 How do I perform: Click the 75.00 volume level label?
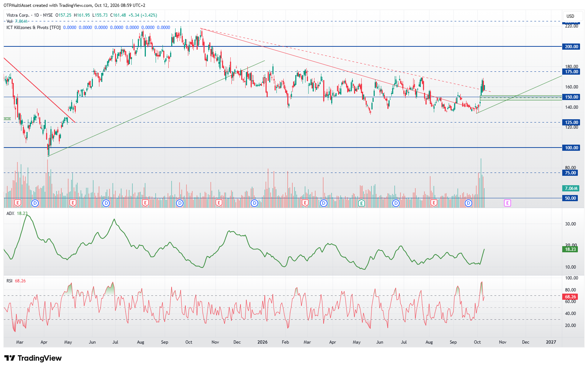pos(570,173)
